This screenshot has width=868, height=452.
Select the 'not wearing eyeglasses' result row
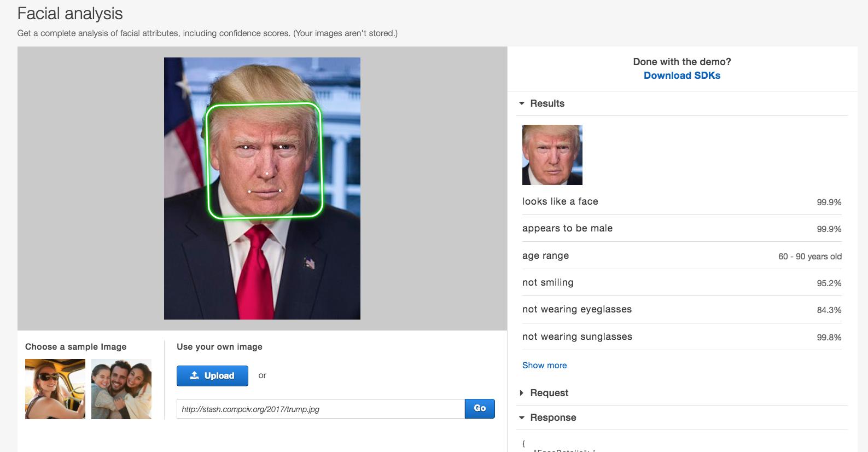pyautogui.click(x=681, y=309)
